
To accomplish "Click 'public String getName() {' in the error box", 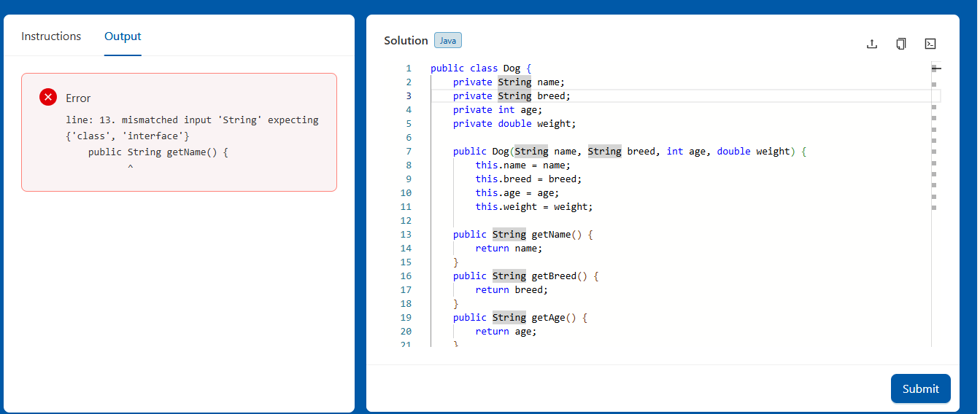I will coord(158,152).
